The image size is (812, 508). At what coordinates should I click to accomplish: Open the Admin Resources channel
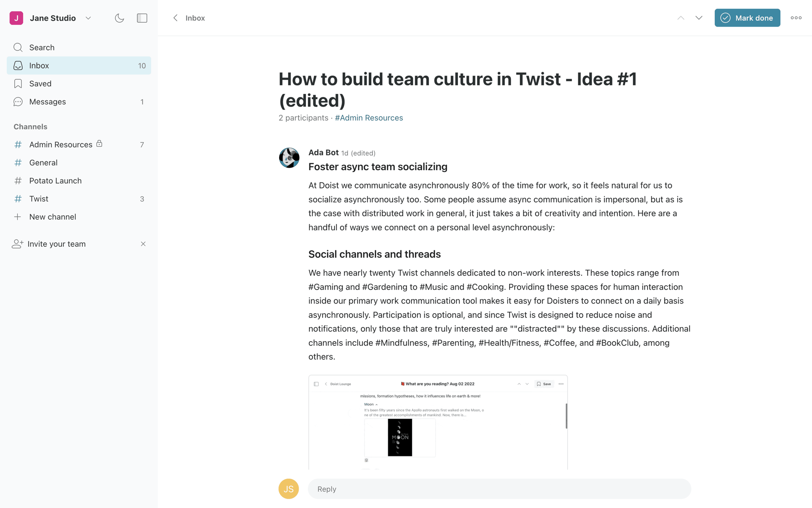79,145
